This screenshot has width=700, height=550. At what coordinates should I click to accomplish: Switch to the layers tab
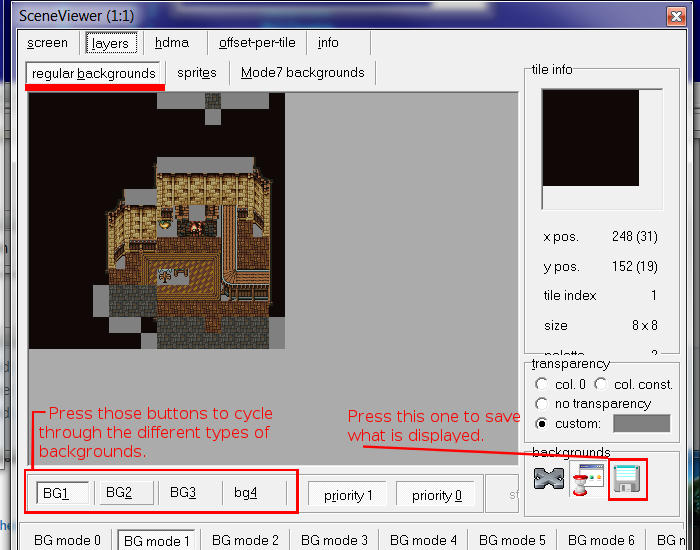coord(111,43)
